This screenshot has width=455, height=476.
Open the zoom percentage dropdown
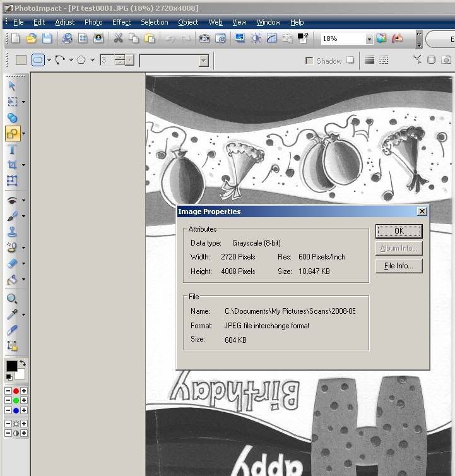pos(369,39)
